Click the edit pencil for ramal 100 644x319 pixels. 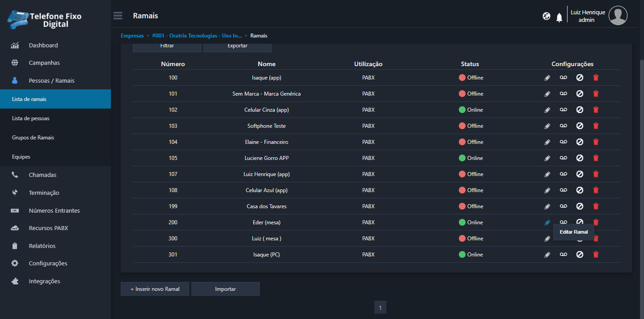[547, 78]
